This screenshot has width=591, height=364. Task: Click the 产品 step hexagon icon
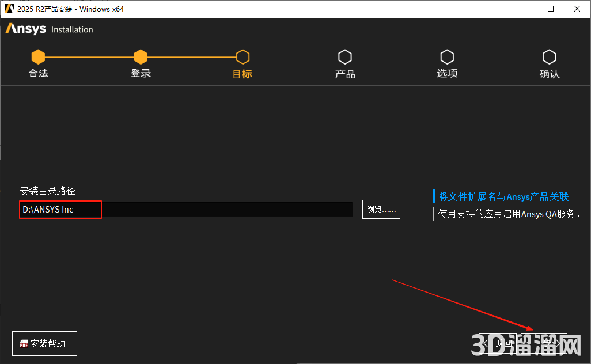tap(344, 56)
